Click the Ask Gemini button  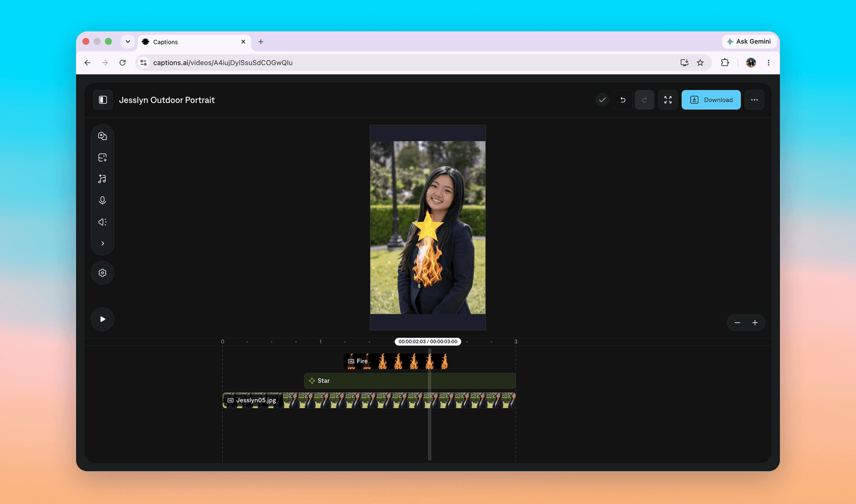tap(749, 41)
